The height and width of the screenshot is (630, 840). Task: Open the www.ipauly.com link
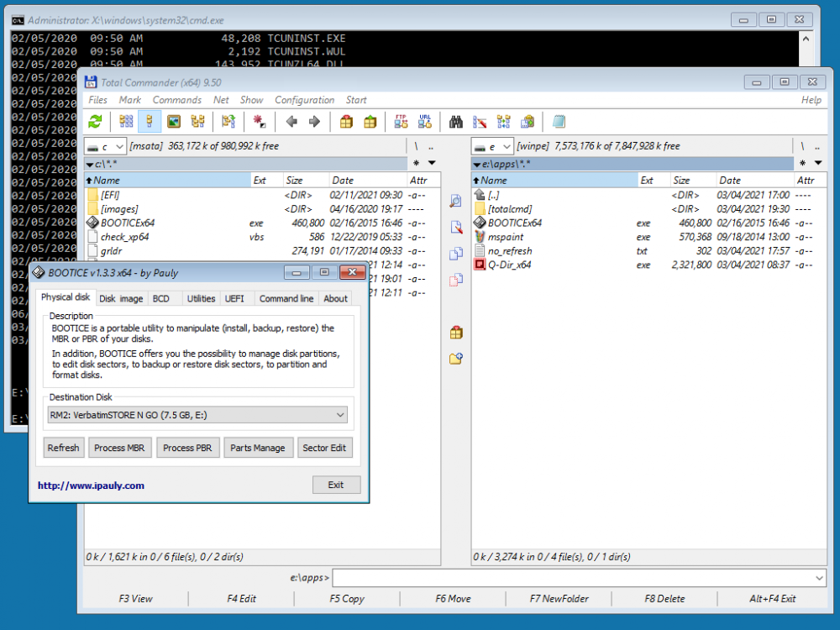point(91,486)
